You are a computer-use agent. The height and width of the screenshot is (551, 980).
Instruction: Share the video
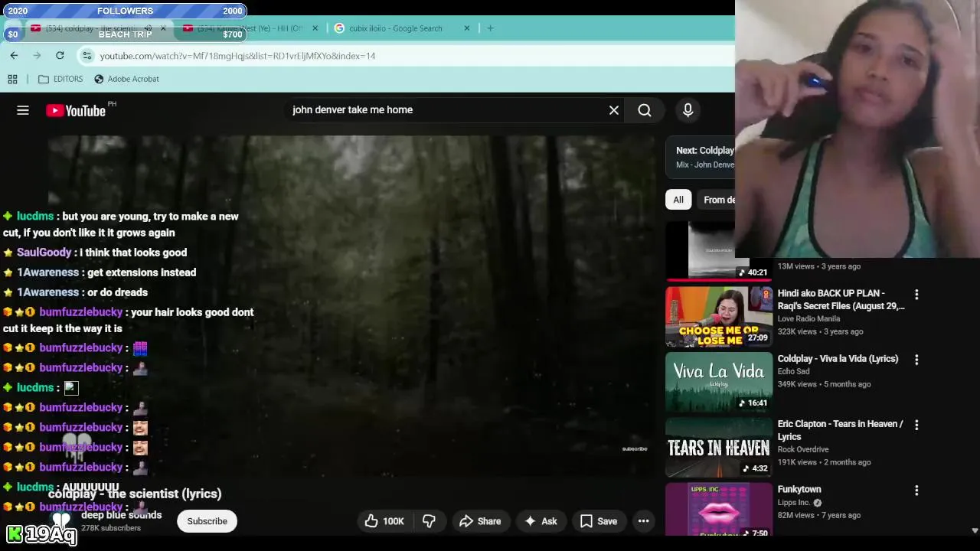[x=479, y=521]
